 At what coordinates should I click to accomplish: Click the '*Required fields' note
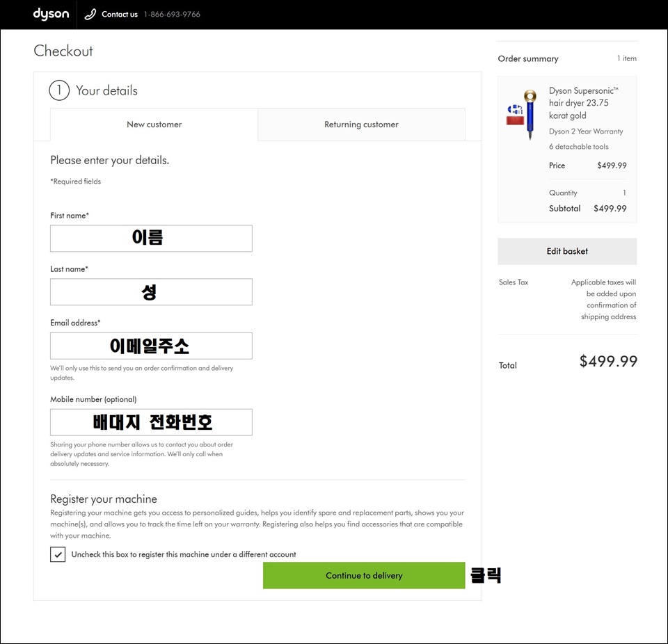coord(75,182)
